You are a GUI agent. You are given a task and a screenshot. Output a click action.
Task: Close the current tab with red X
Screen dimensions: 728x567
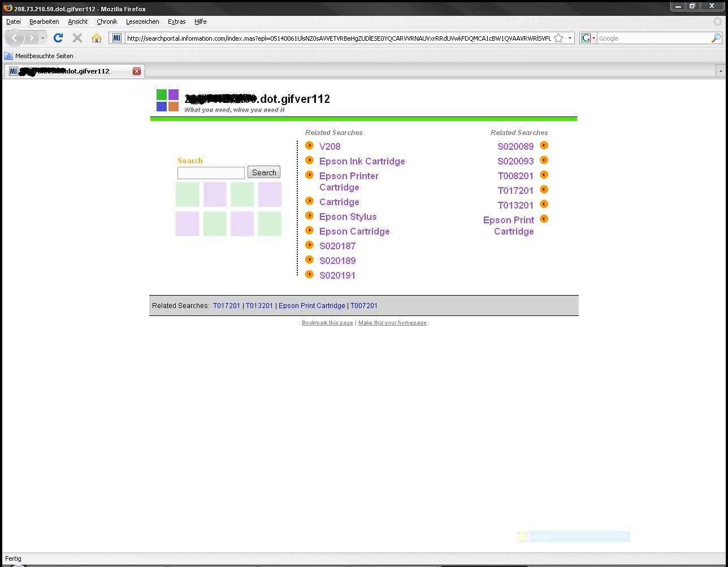tap(137, 71)
